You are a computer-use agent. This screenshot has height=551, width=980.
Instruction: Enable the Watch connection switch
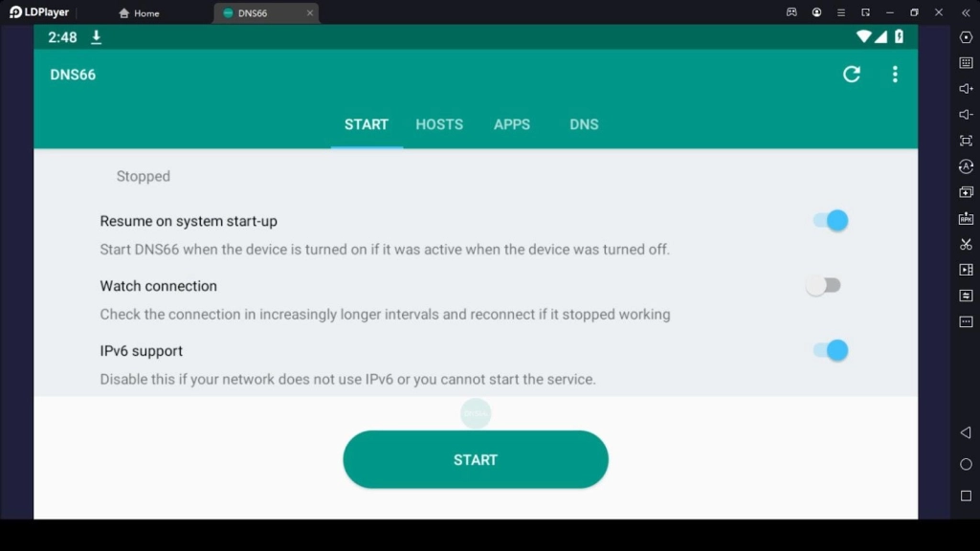(824, 285)
